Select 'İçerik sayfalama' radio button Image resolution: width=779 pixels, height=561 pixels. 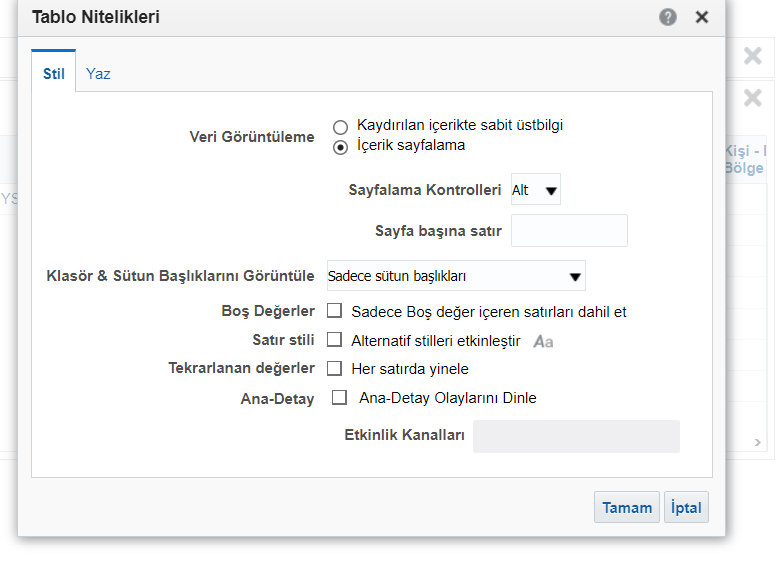(x=341, y=146)
